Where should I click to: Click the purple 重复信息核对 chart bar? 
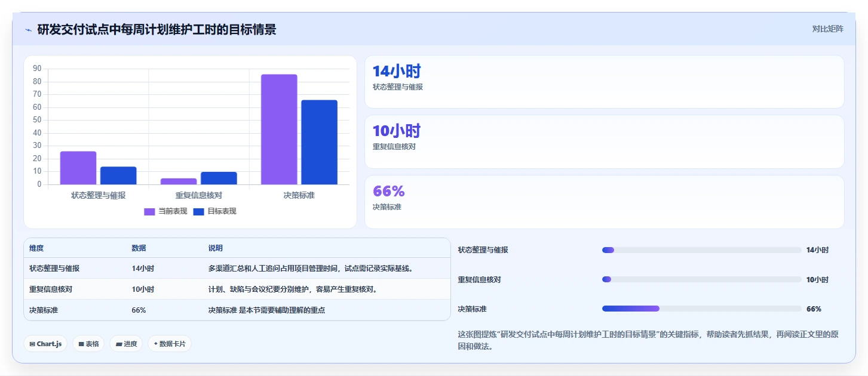point(179,181)
